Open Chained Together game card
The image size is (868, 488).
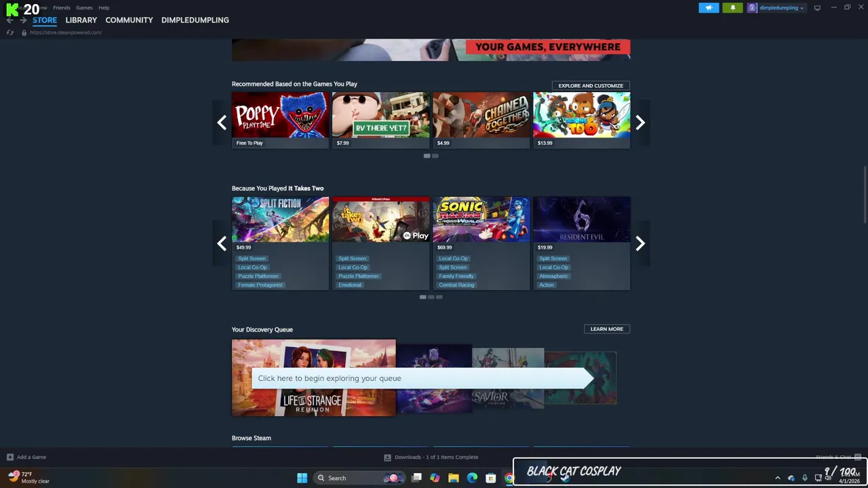tap(481, 120)
